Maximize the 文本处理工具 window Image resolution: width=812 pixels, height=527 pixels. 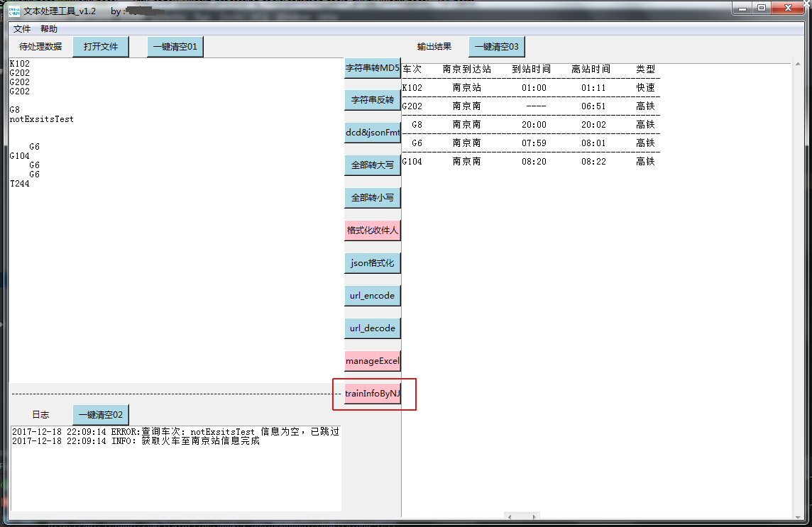(762, 9)
